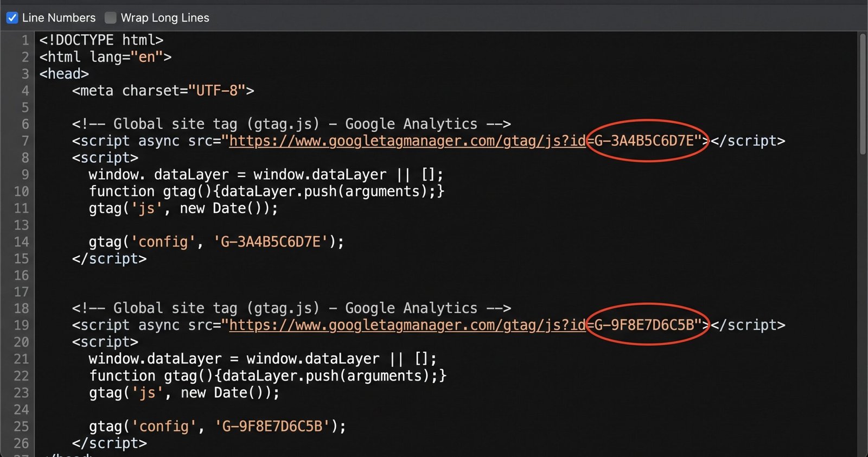
Task: Click the config ID 'G-3A4B5C6D7E' on line 14
Action: (x=271, y=242)
